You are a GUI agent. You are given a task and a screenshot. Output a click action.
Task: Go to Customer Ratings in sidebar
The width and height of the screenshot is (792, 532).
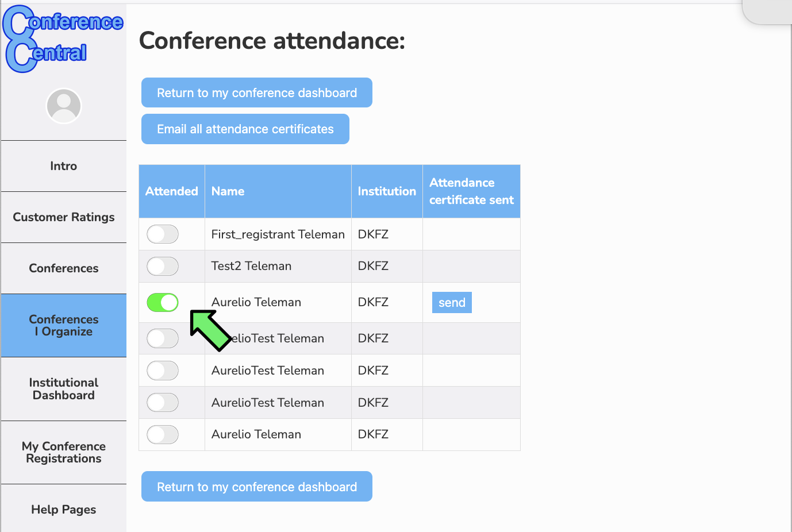64,217
